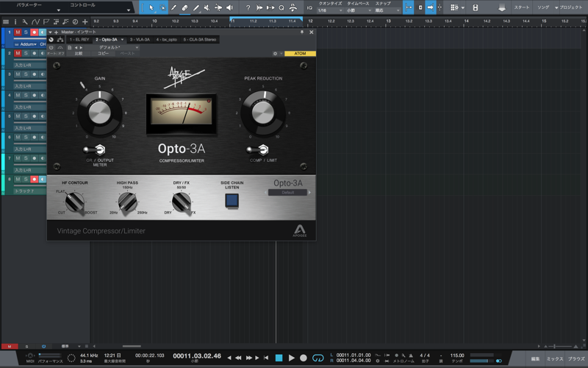Toggle Autoscroll arrow button
This screenshot has height=368, width=588.
[430, 7]
